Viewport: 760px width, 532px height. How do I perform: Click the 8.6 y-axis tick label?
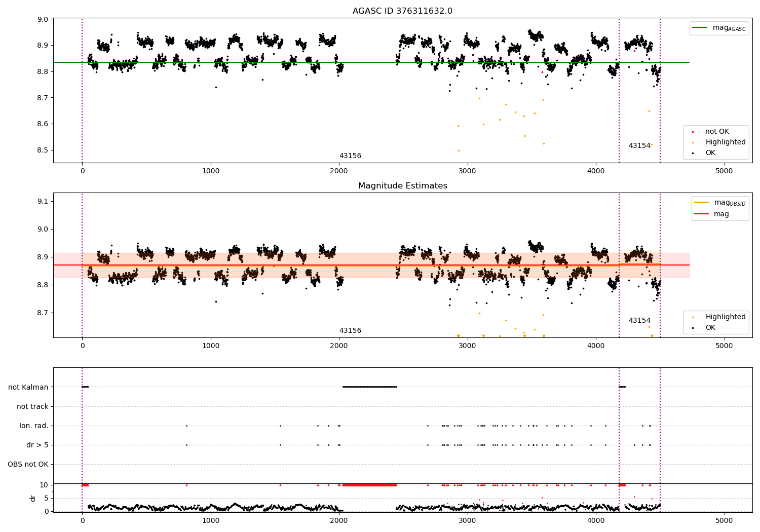(43, 124)
